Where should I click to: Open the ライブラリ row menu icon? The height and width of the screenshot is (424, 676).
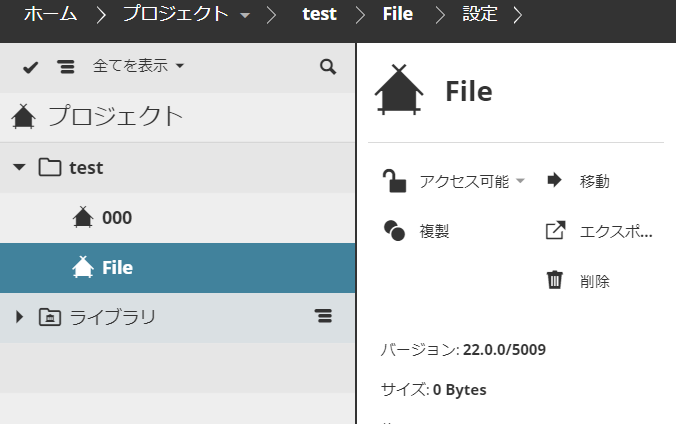(x=323, y=316)
